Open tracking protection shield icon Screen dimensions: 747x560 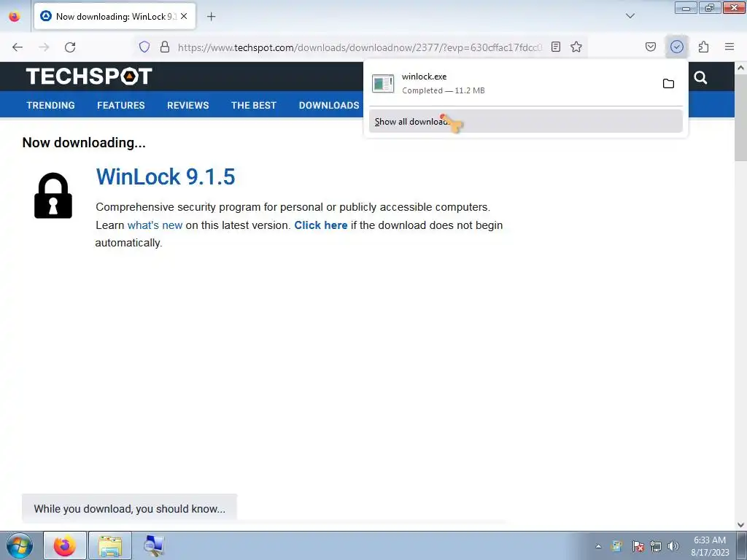[144, 47]
